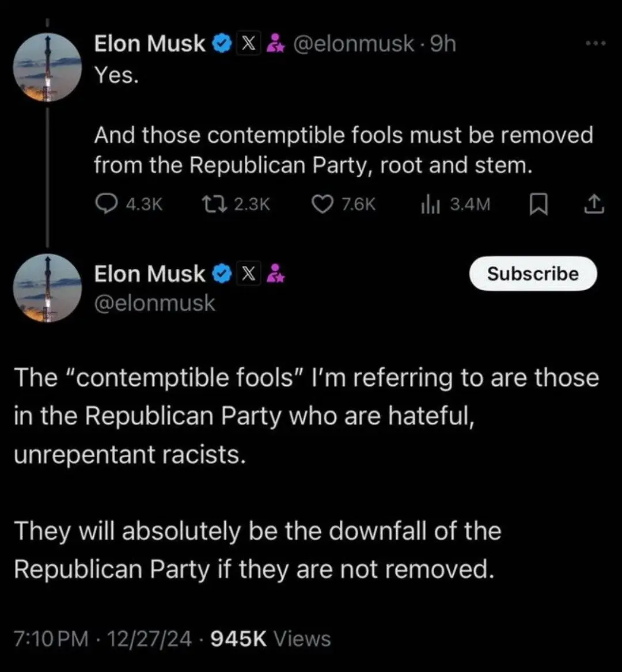Click the reply icon with 4.3K replies

(104, 203)
